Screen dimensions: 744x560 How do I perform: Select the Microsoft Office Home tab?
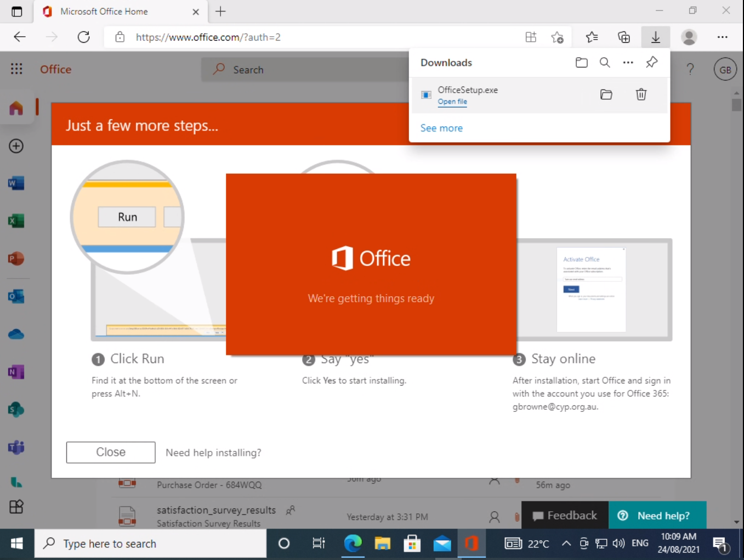pyautogui.click(x=121, y=12)
